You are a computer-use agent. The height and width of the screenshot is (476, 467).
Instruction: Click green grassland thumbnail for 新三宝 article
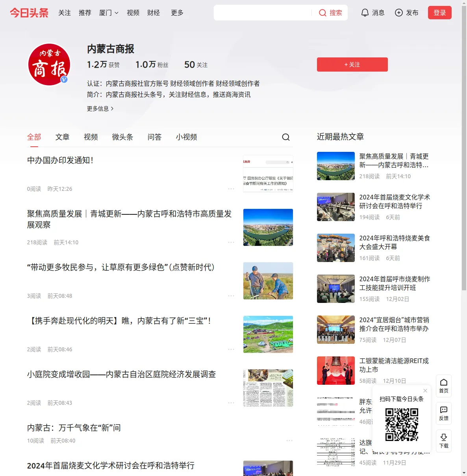[268, 334]
